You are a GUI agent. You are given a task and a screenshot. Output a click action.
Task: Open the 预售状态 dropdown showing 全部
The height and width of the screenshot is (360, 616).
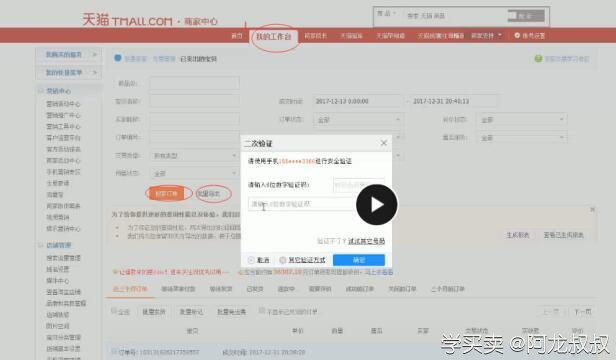pos(194,173)
